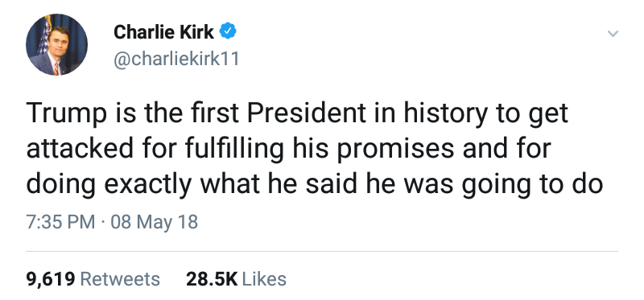Screen dimensions: 644x300
Task: Open Charlie Kirk's profile picture
Action: [56, 45]
